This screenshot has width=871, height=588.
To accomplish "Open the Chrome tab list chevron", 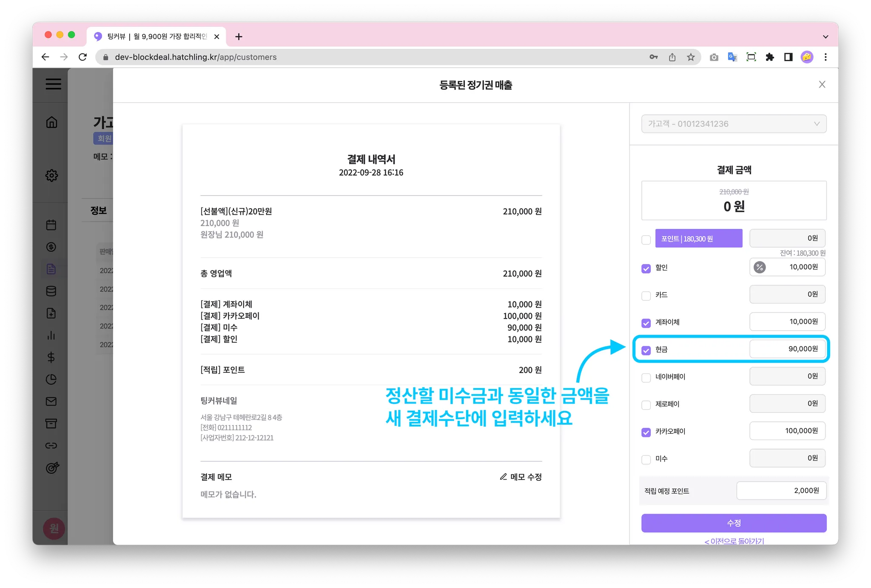I will [x=825, y=37].
